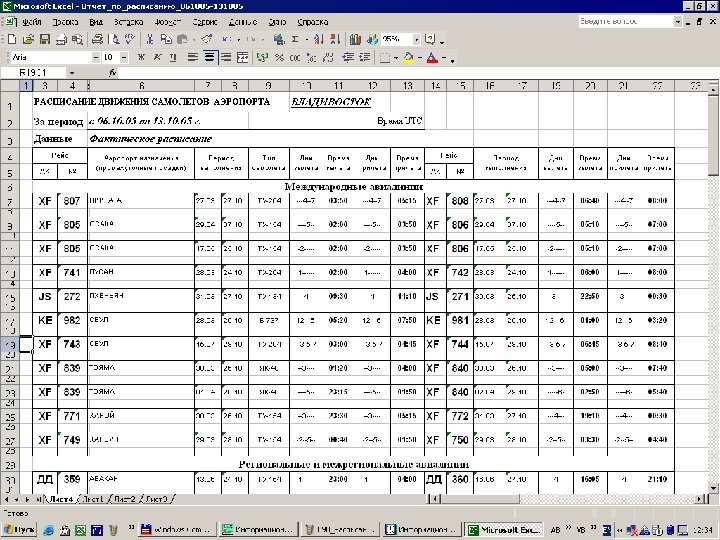Launch Internet Explorer from quick launch
This screenshot has height=540, width=720.
point(48,530)
